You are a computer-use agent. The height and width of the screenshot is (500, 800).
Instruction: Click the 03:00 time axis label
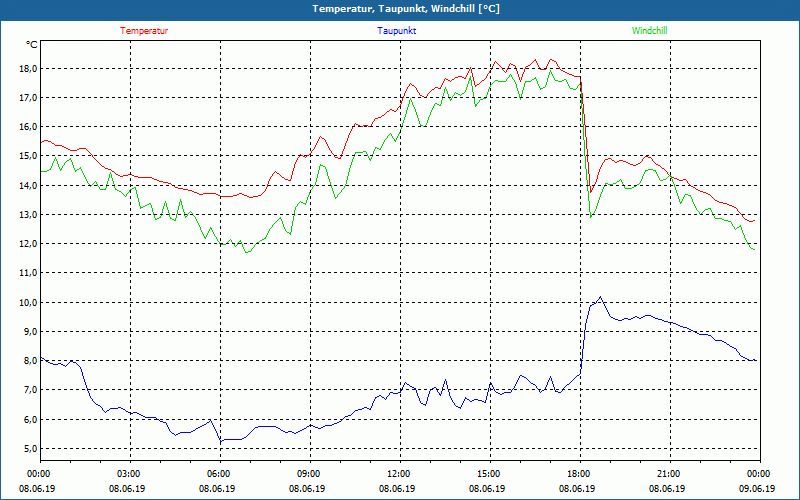[127, 474]
